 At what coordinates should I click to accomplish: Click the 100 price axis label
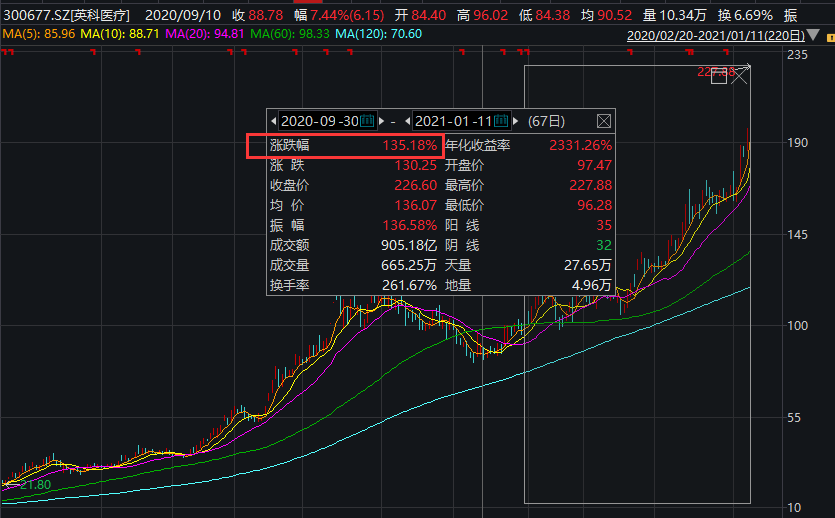point(797,326)
